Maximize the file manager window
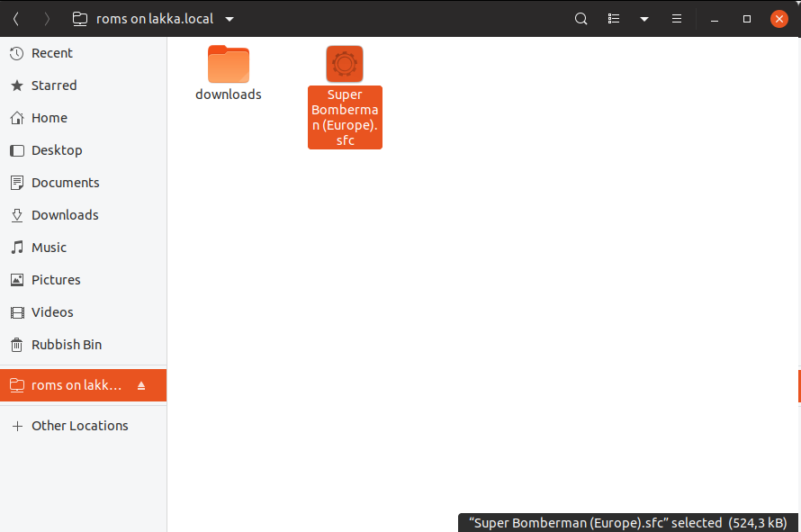 click(747, 19)
